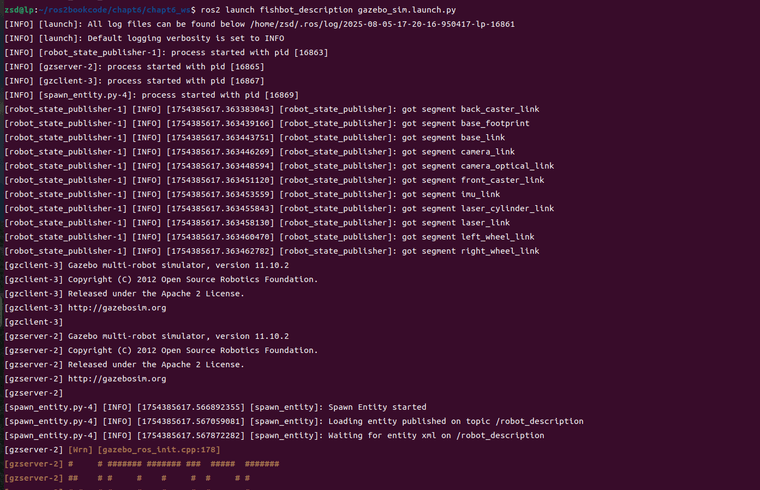This screenshot has height=490, width=760.
Task: Click the /robot_description topic in the Loading entity line
Action: [x=539, y=421]
